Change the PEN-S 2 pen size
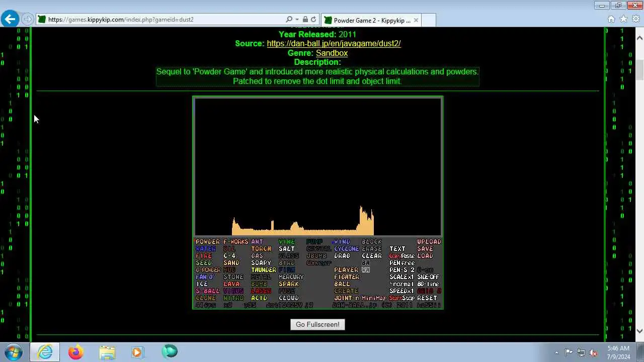Viewport: 644px width, 362px height. tap(402, 270)
